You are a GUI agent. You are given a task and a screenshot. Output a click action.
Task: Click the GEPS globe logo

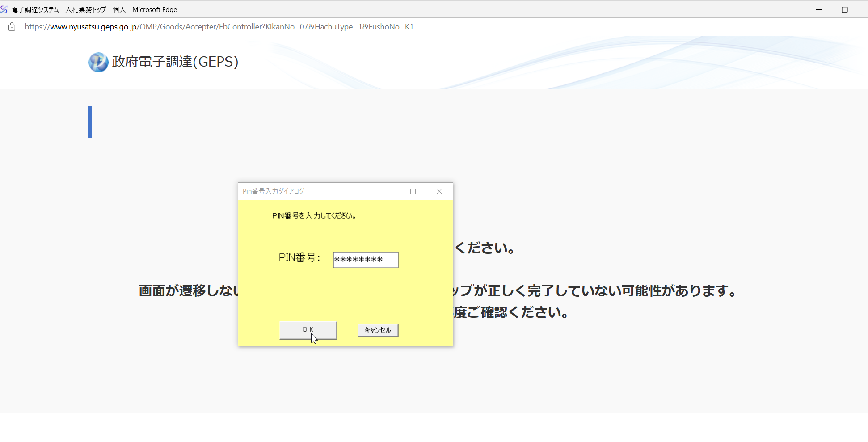(98, 62)
